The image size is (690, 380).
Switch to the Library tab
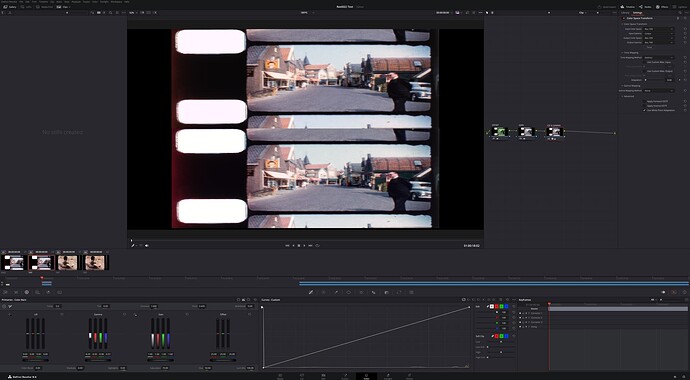coord(625,13)
